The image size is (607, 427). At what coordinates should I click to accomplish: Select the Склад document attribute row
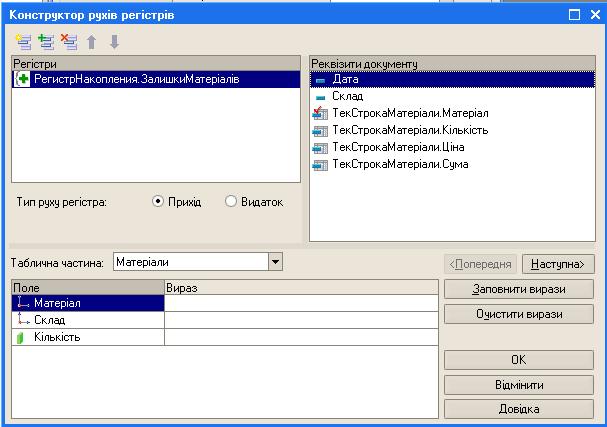point(453,96)
